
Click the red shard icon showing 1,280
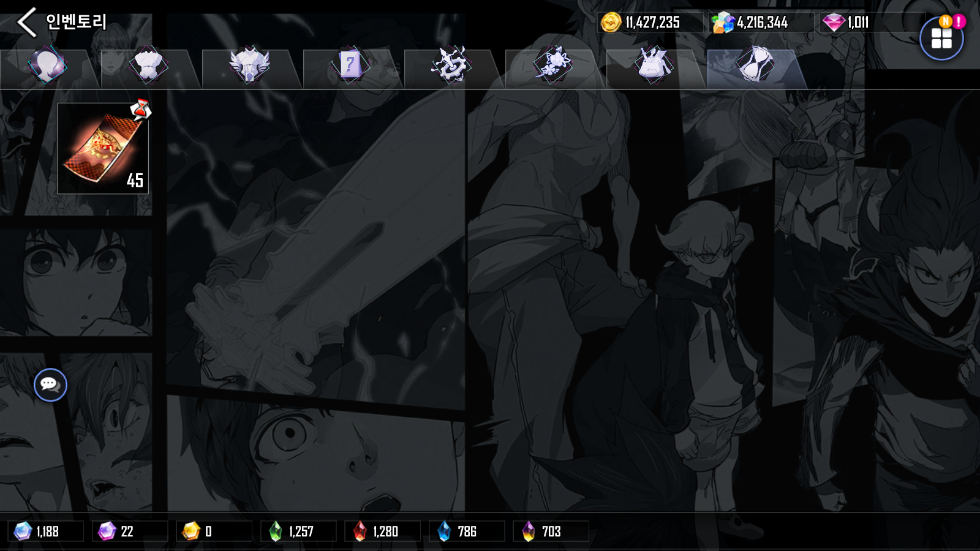point(360,531)
